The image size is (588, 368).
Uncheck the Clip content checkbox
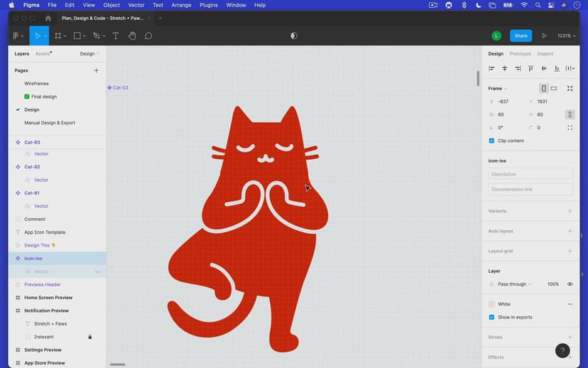(x=491, y=141)
